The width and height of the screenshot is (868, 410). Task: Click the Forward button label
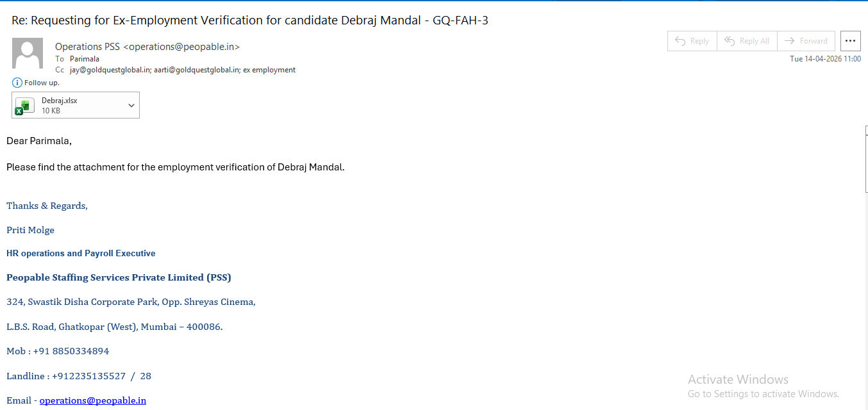(814, 41)
